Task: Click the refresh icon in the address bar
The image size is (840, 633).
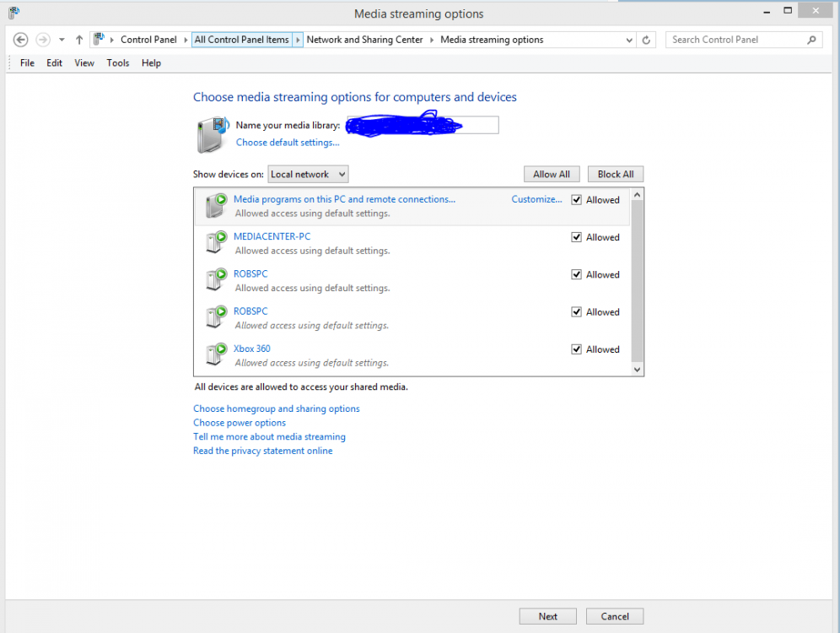Action: click(x=646, y=39)
